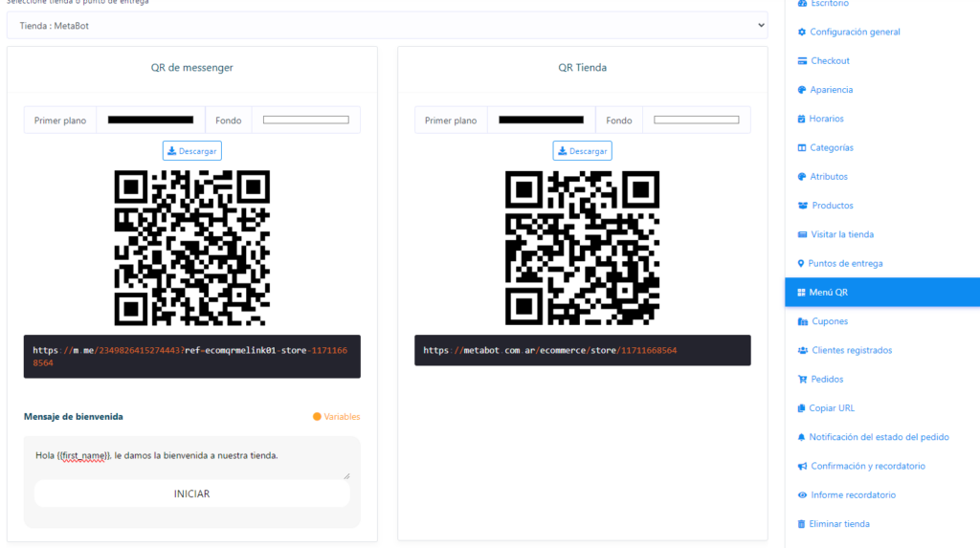This screenshot has width=980, height=548.
Task: Click the Escritorio menu item
Action: pyautogui.click(x=830, y=3)
